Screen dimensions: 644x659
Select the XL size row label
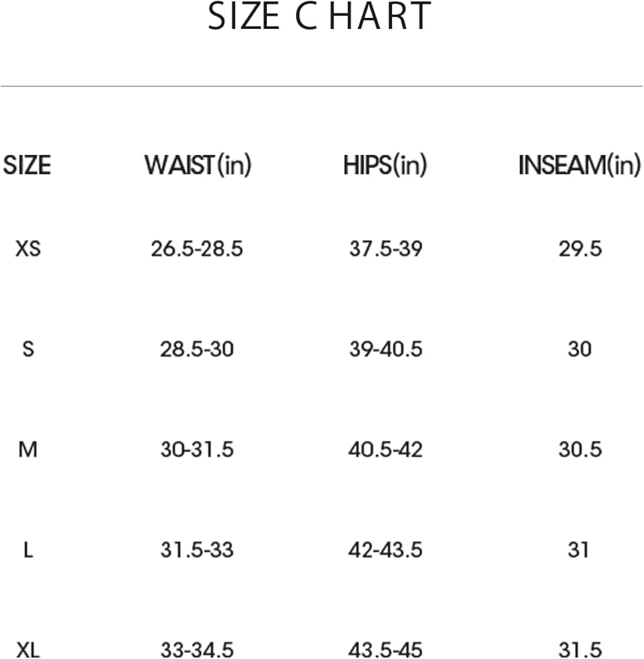[28, 649]
